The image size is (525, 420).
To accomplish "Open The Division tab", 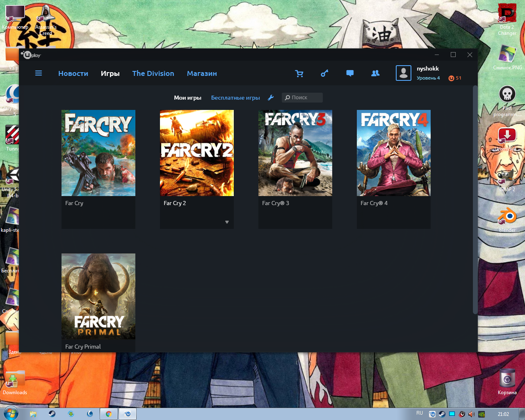I will pyautogui.click(x=153, y=73).
